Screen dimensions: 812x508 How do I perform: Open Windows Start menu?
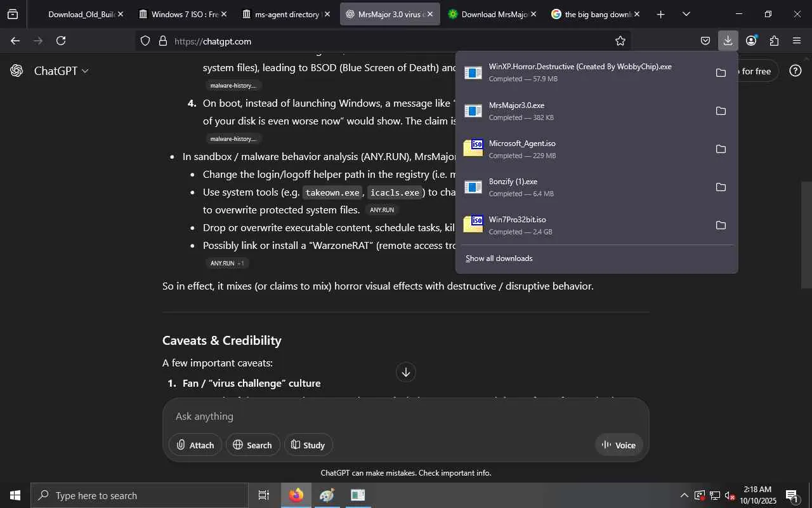15,495
